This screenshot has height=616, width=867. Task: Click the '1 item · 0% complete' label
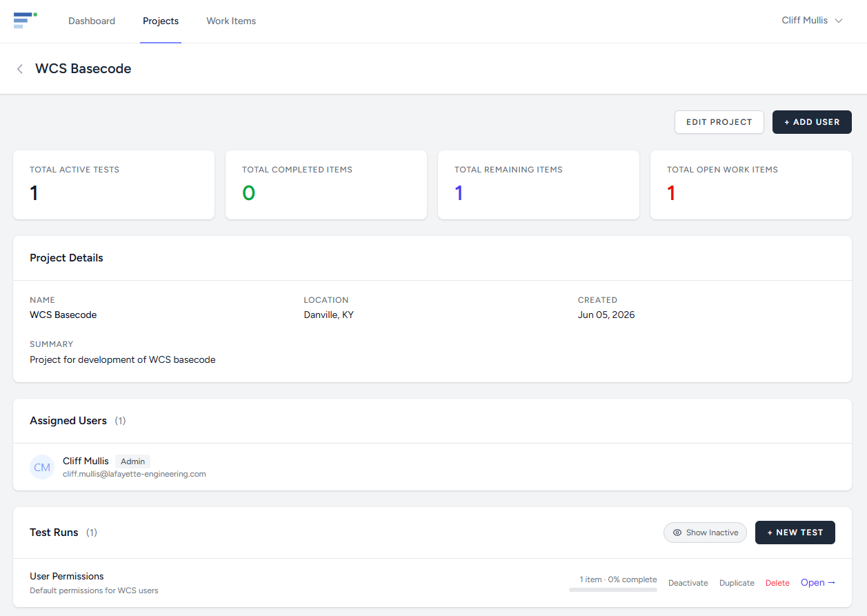pos(618,579)
